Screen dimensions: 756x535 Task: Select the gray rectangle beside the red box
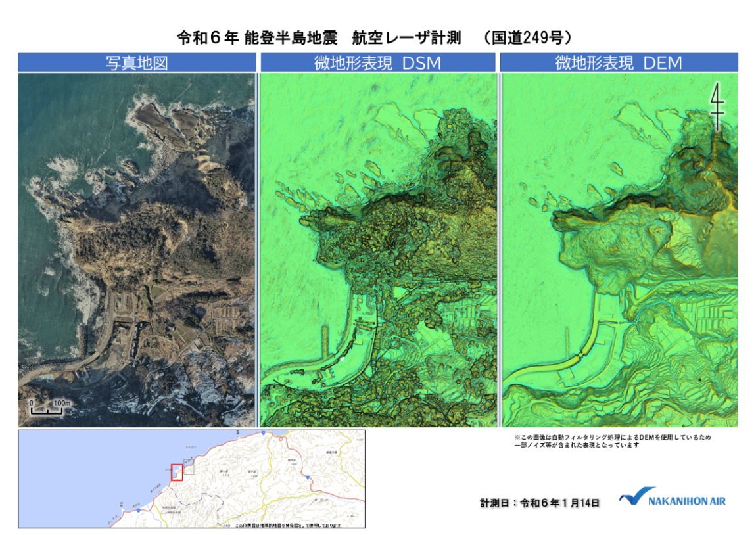click(x=189, y=467)
